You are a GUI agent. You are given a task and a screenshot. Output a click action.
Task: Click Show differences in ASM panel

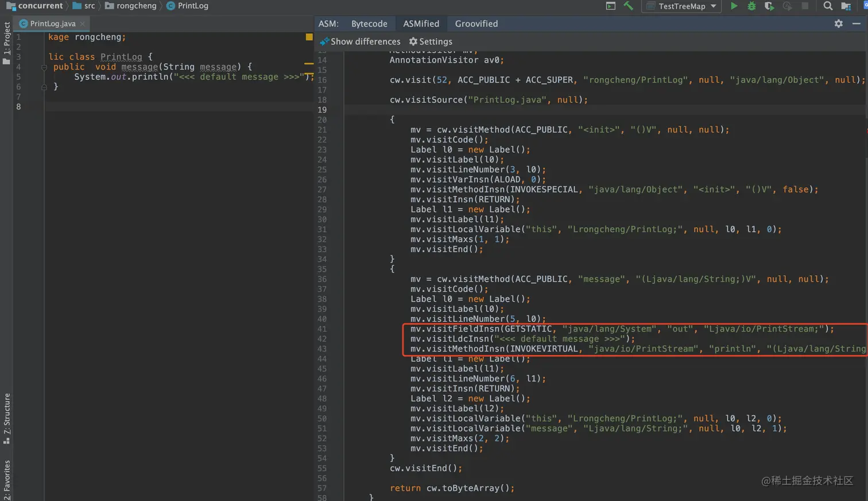361,41
